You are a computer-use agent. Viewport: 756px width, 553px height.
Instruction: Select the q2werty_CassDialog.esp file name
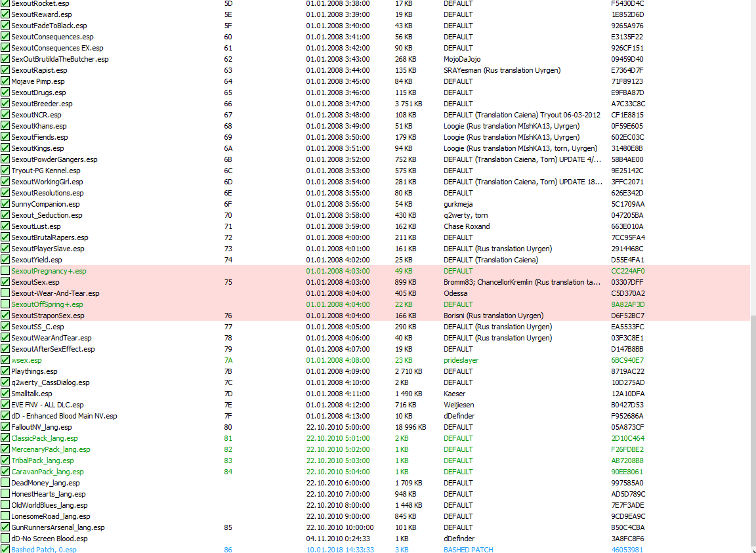tap(50, 382)
